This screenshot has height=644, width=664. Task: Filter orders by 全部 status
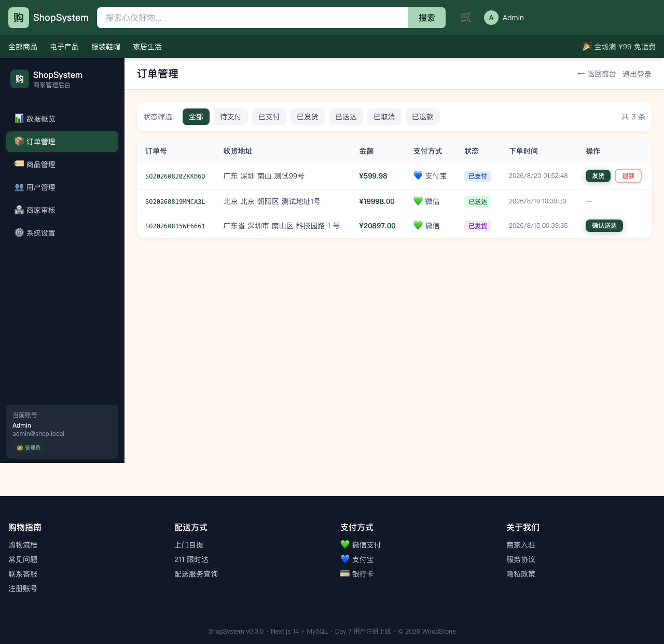point(196,117)
